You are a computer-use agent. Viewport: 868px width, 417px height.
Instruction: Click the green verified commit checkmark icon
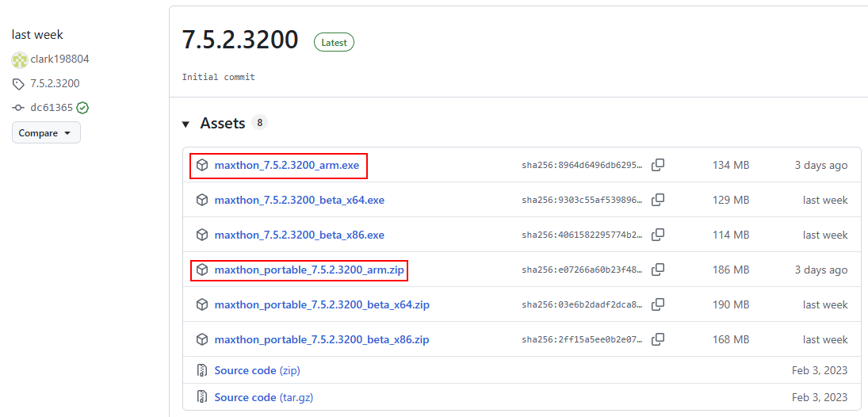[82, 108]
